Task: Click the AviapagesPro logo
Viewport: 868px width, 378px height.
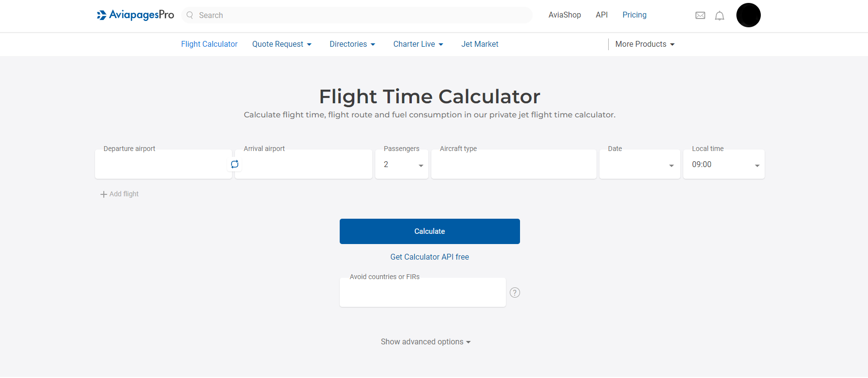Action: click(135, 15)
